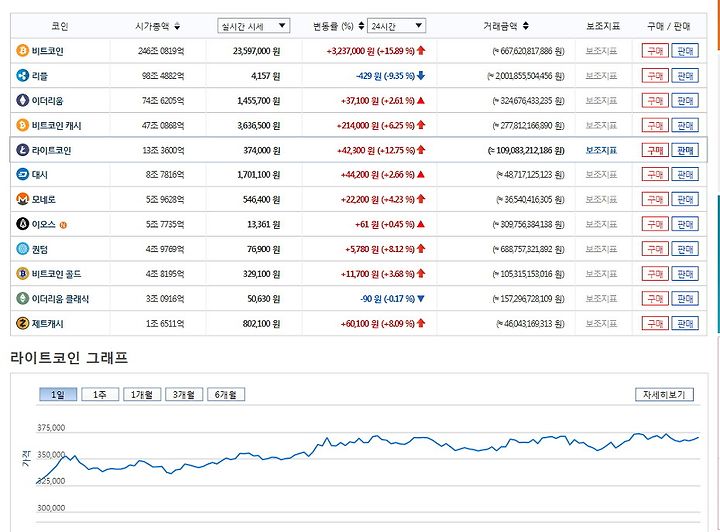Click the EOS (이오스) coin icon

[x=22, y=224]
